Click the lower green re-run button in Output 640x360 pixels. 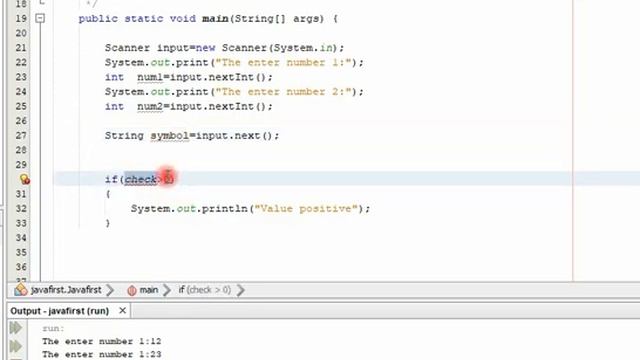16,346
